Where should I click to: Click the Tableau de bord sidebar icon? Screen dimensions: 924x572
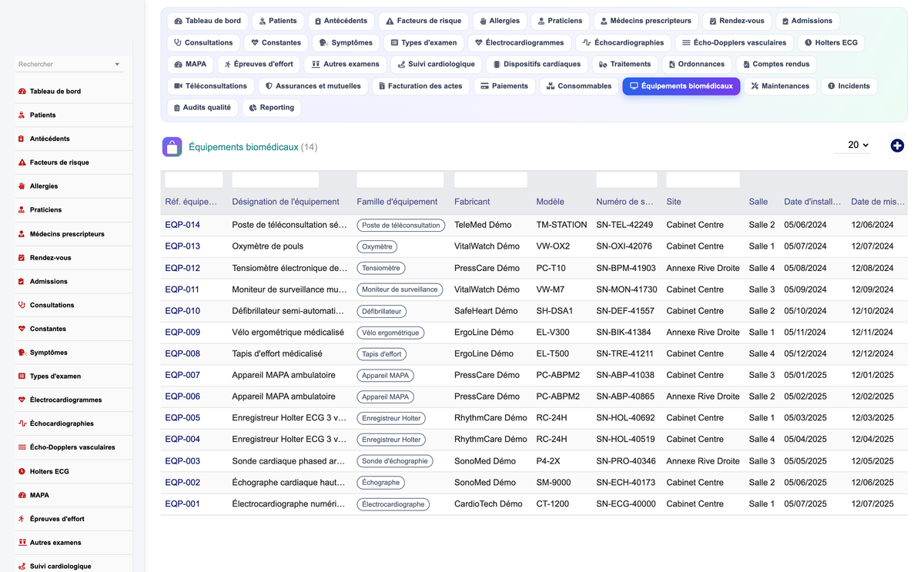(22, 92)
